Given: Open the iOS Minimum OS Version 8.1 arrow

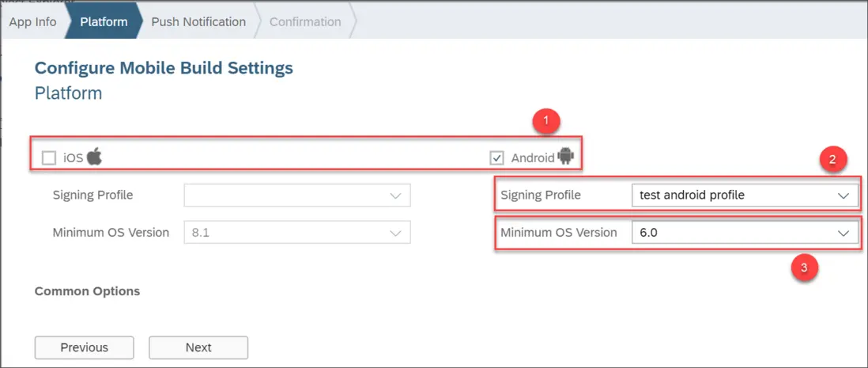Looking at the screenshot, I should (396, 233).
